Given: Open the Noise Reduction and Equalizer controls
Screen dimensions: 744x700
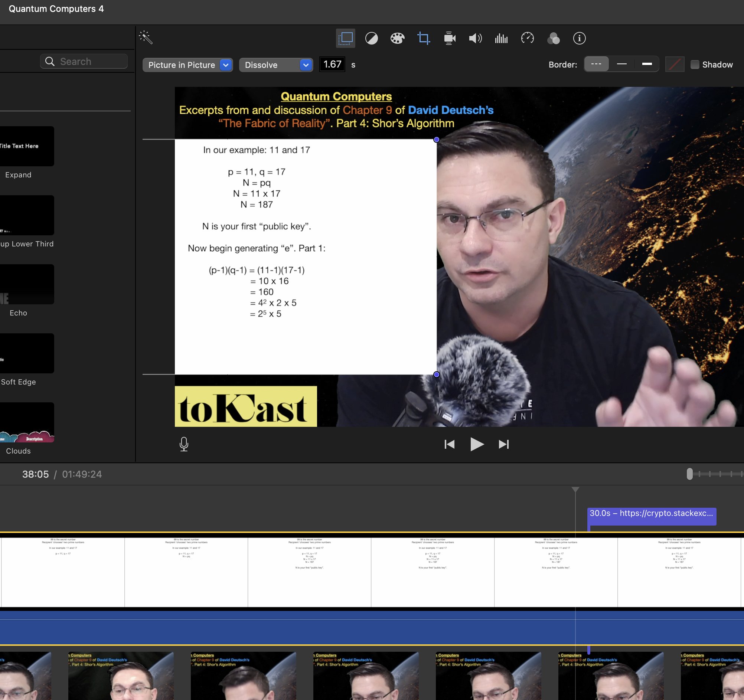Looking at the screenshot, I should click(501, 38).
